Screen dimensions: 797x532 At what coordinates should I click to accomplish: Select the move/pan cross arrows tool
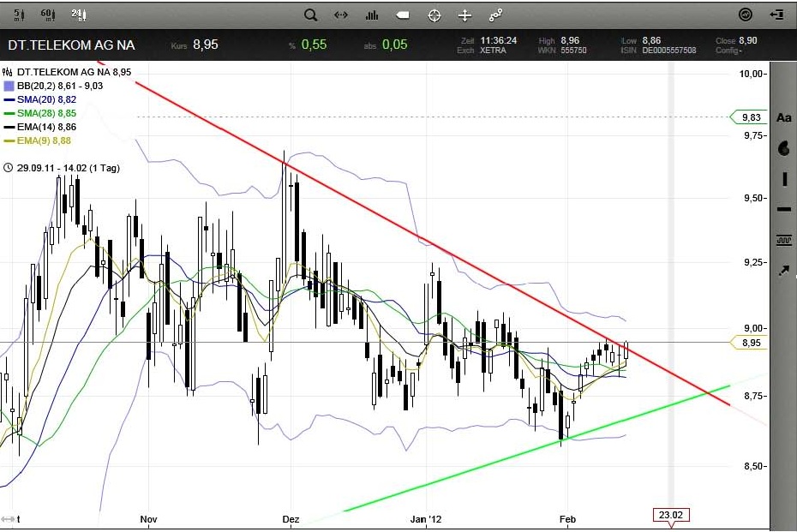pyautogui.click(x=464, y=15)
